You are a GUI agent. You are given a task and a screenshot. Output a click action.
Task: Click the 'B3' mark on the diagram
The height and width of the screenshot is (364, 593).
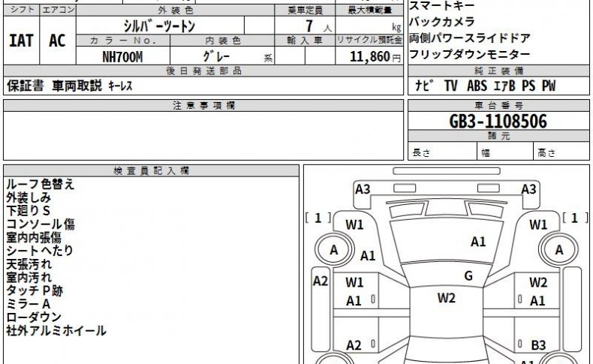(538, 345)
